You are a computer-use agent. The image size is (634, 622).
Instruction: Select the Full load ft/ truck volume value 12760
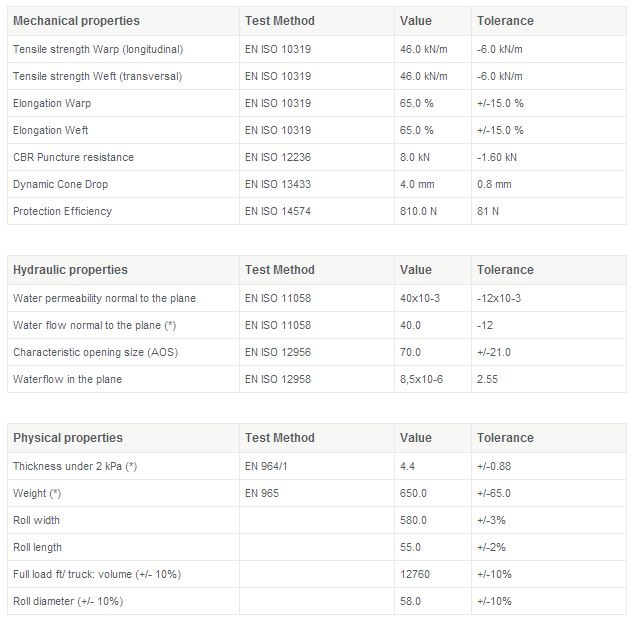(414, 574)
